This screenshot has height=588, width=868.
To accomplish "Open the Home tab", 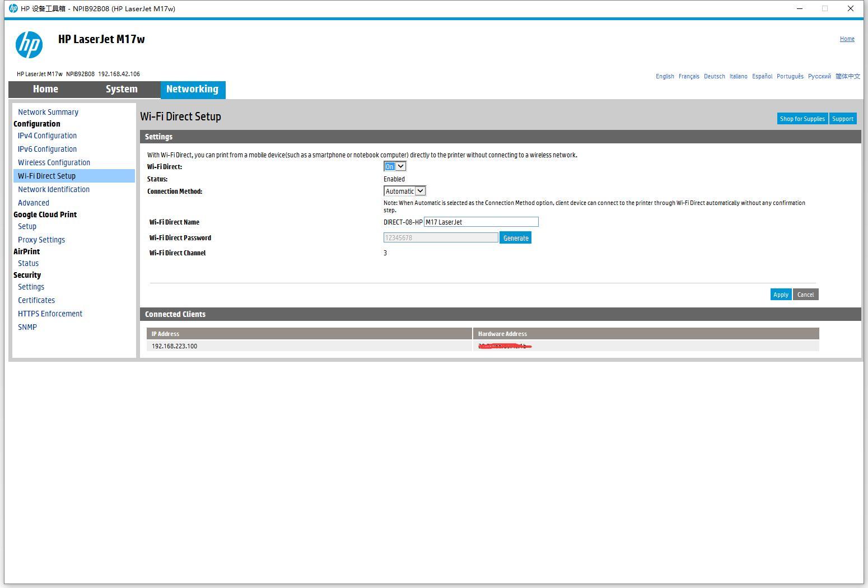I will 45,89.
